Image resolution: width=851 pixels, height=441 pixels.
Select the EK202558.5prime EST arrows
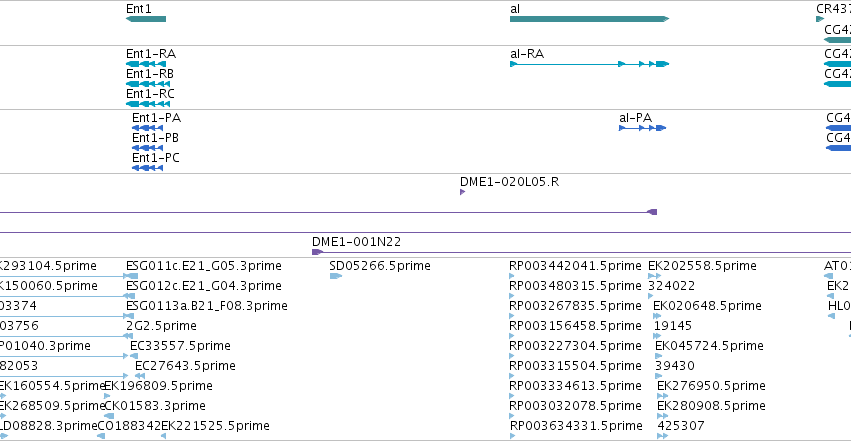[655, 276]
